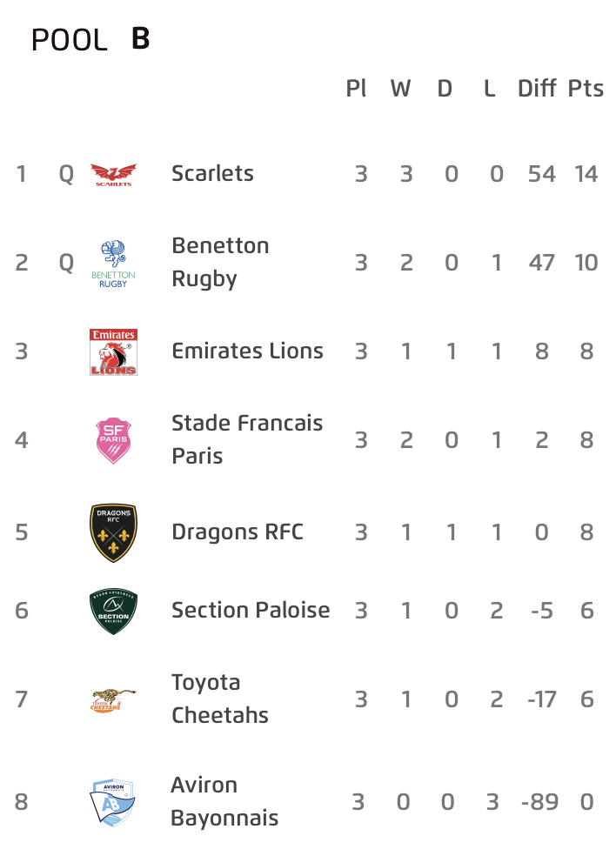Open the Aviron Bayonnais badge icon
The width and height of the screenshot is (616, 856).
pos(112,802)
